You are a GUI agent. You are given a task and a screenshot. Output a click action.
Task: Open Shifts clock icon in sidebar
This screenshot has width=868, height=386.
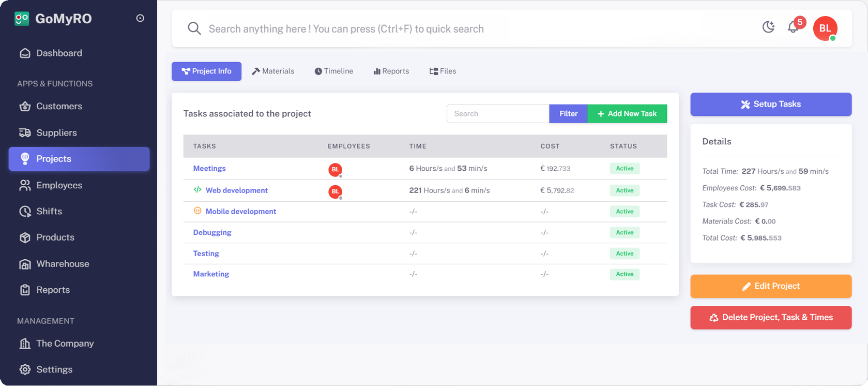tap(25, 211)
